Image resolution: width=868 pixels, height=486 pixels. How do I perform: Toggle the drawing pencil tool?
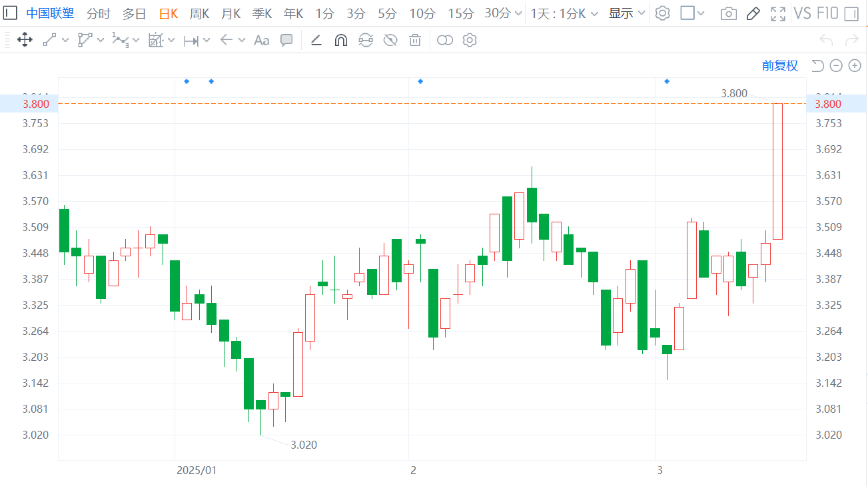pos(753,13)
